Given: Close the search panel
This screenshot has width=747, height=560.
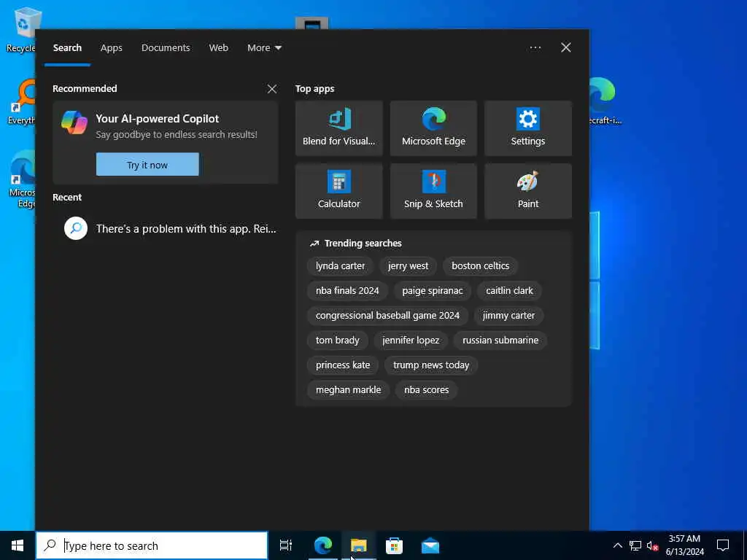Looking at the screenshot, I should tap(566, 47).
